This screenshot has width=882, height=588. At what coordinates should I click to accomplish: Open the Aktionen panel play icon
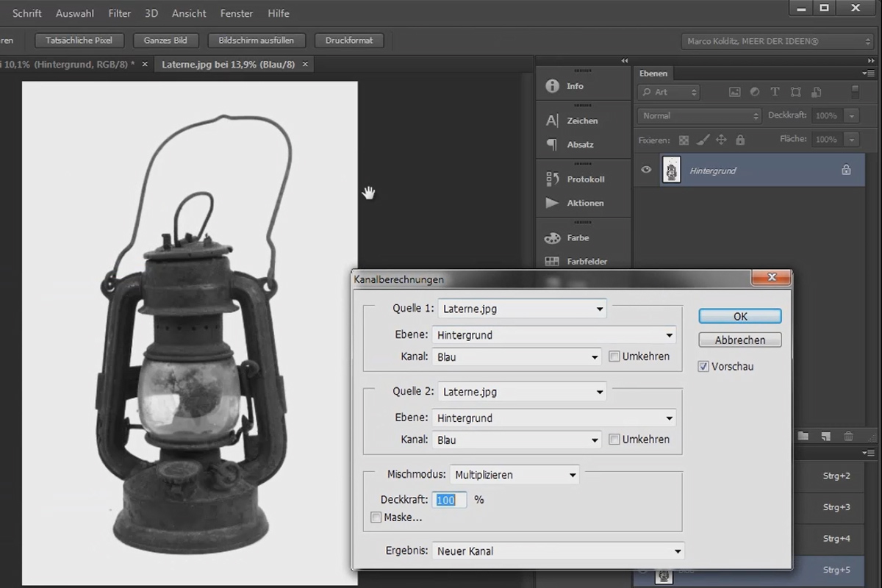click(x=552, y=203)
